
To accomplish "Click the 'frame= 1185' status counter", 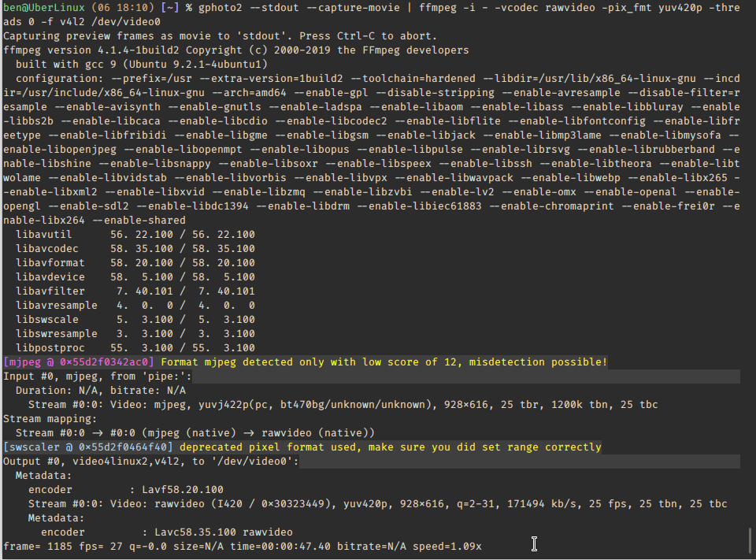I will coord(38,547).
